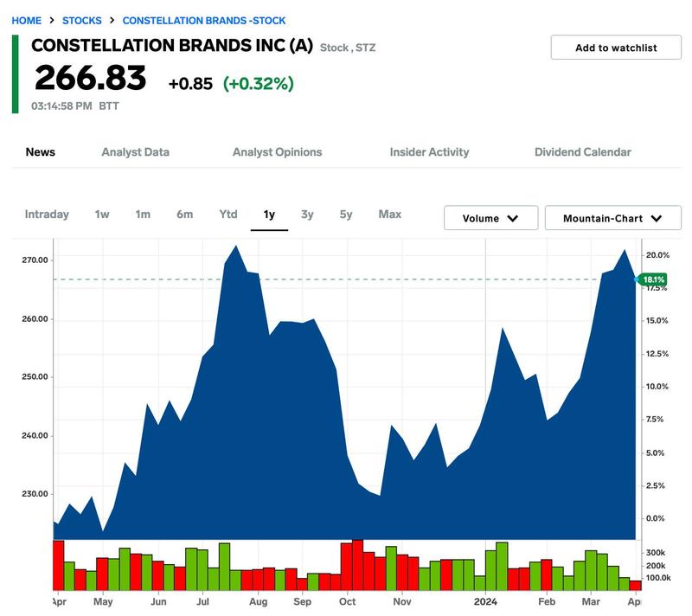Click the +0.85 price change

[190, 84]
